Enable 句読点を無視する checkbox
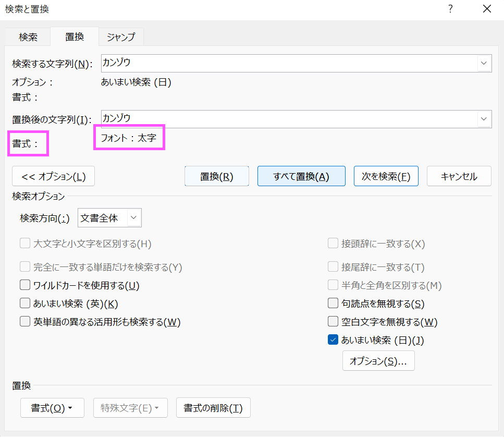 click(x=333, y=303)
